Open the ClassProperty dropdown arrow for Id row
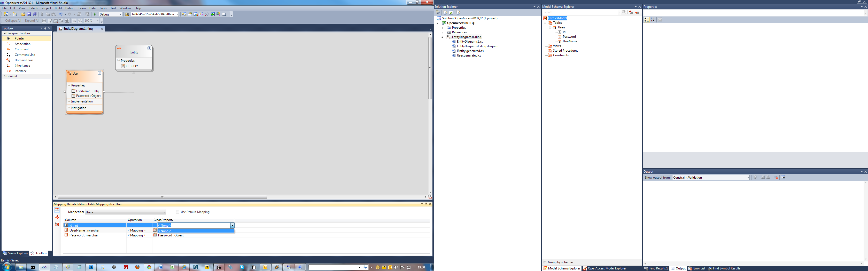This screenshot has width=868, height=271. [232, 225]
